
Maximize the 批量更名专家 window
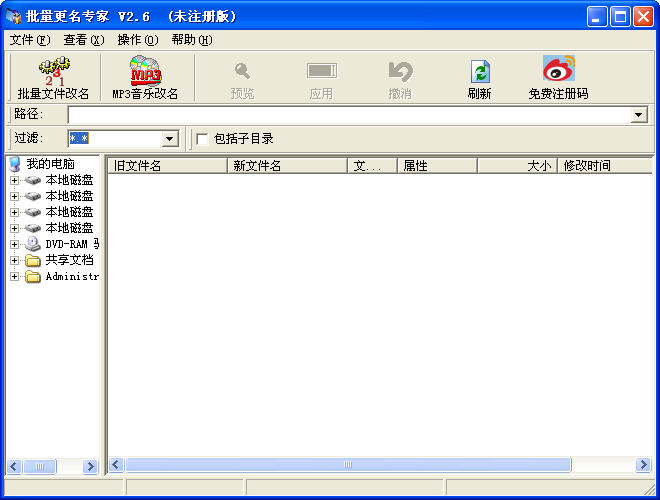620,16
